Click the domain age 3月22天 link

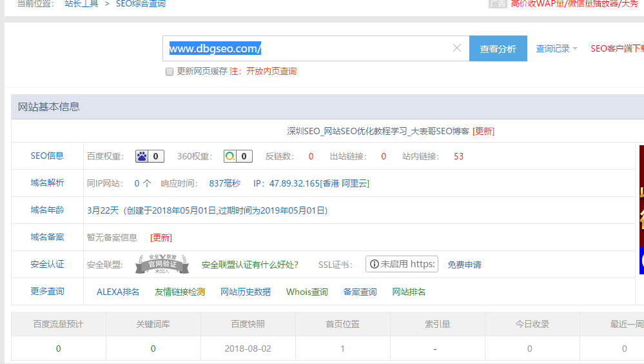208,210
